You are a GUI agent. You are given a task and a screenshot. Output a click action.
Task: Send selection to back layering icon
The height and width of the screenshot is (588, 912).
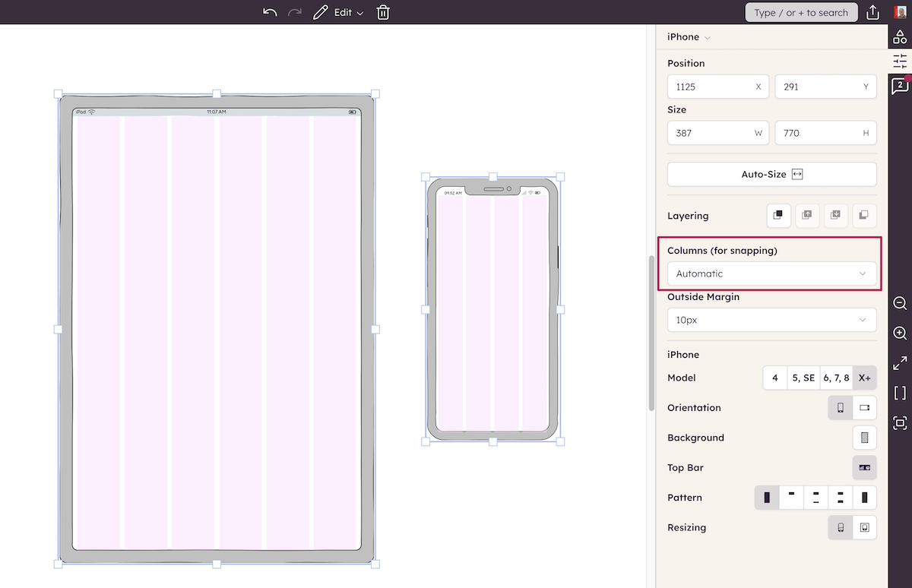[864, 216]
